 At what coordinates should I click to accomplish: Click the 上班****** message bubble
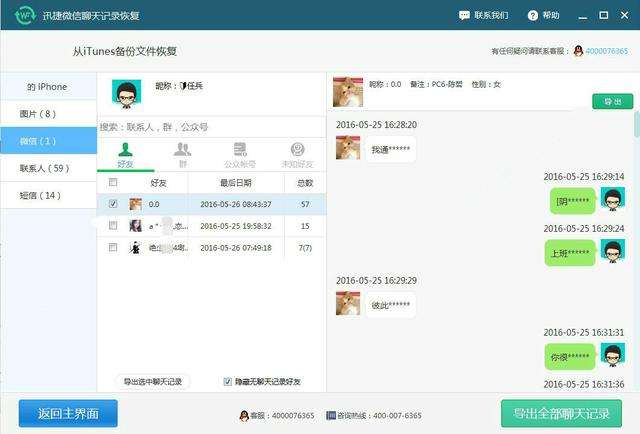point(570,253)
